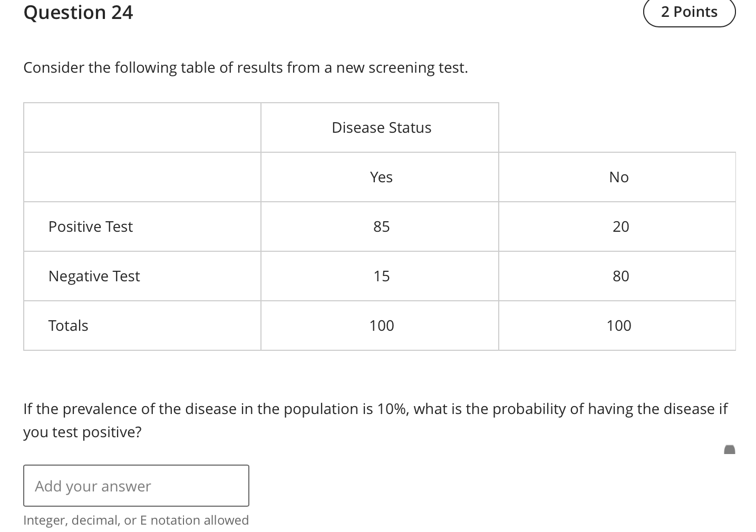Click the Totals value 100 under Yes
Screen dimensions: 756x532
click(x=381, y=326)
